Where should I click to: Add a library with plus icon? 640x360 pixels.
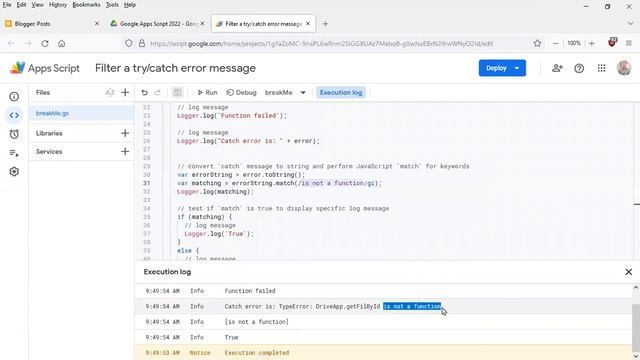click(125, 133)
